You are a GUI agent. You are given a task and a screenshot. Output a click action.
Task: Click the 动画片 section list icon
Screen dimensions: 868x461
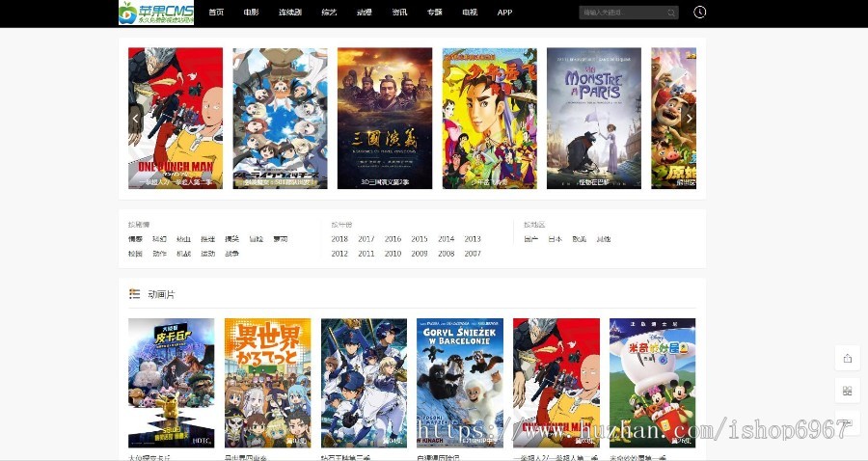coord(134,294)
